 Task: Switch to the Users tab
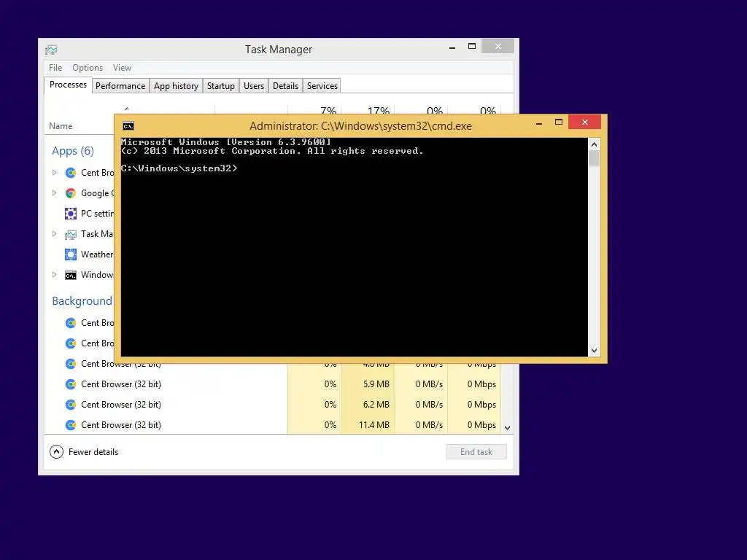click(253, 86)
